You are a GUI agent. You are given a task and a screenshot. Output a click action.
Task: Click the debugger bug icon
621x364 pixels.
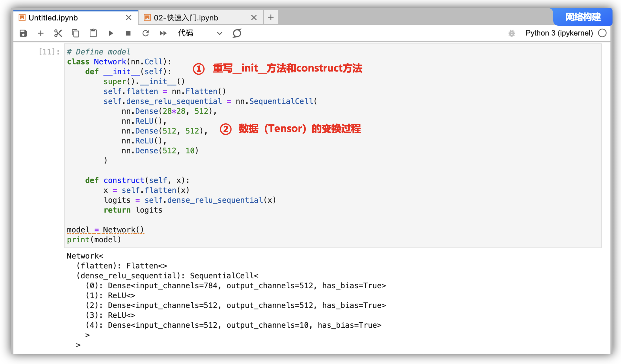512,33
